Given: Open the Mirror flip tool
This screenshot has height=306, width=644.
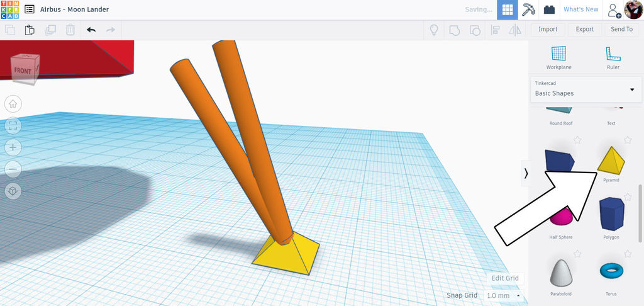Looking at the screenshot, I should (x=515, y=30).
